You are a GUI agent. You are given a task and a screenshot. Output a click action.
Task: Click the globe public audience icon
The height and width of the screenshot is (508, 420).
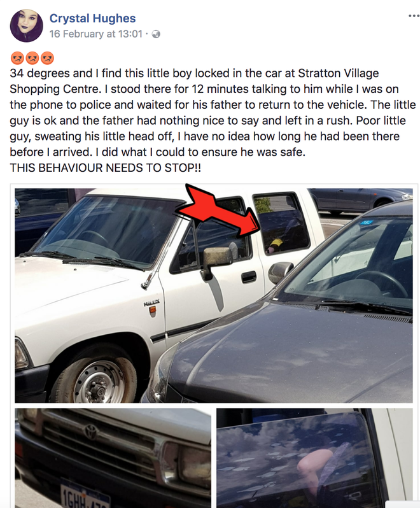tap(156, 34)
